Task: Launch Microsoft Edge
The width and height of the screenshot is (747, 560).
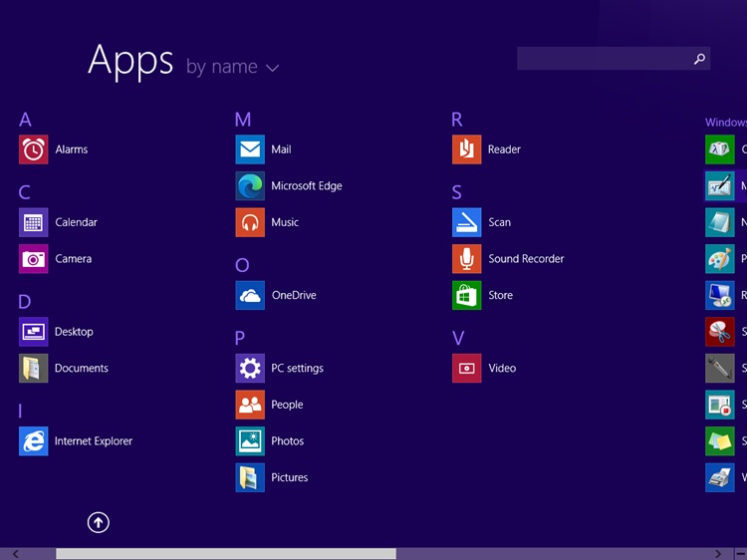Action: (250, 186)
